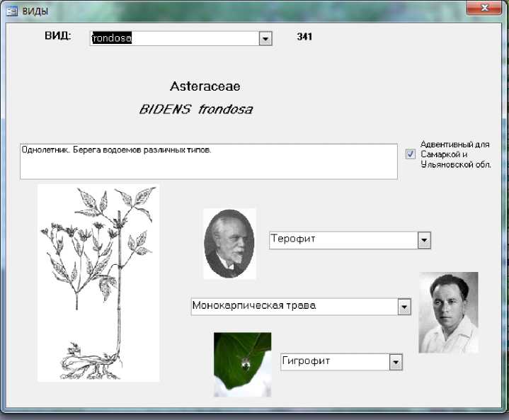This screenshot has width=509, height=420.
Task: Click the BIDENS frondosa species name
Action: click(196, 110)
